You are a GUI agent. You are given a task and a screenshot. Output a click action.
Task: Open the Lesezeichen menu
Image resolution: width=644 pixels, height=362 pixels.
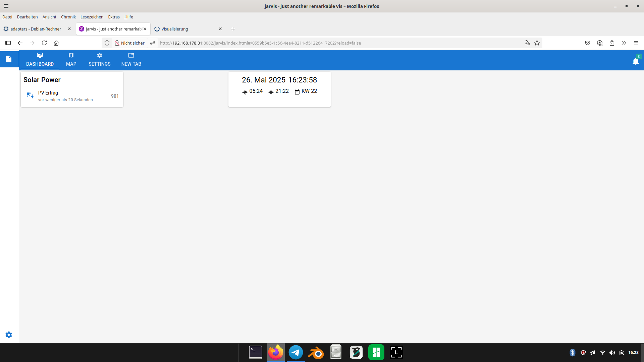coord(92,17)
